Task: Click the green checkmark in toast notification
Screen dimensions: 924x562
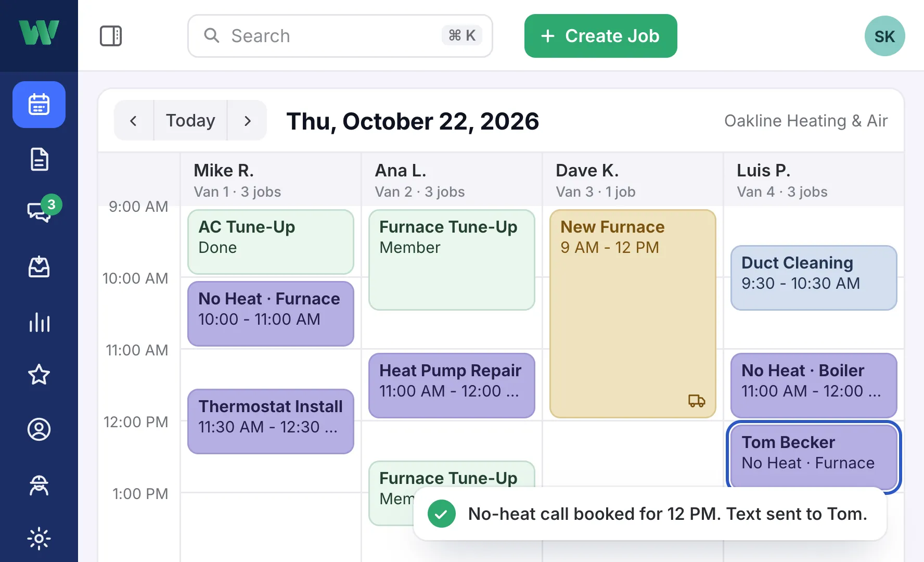Action: (441, 514)
